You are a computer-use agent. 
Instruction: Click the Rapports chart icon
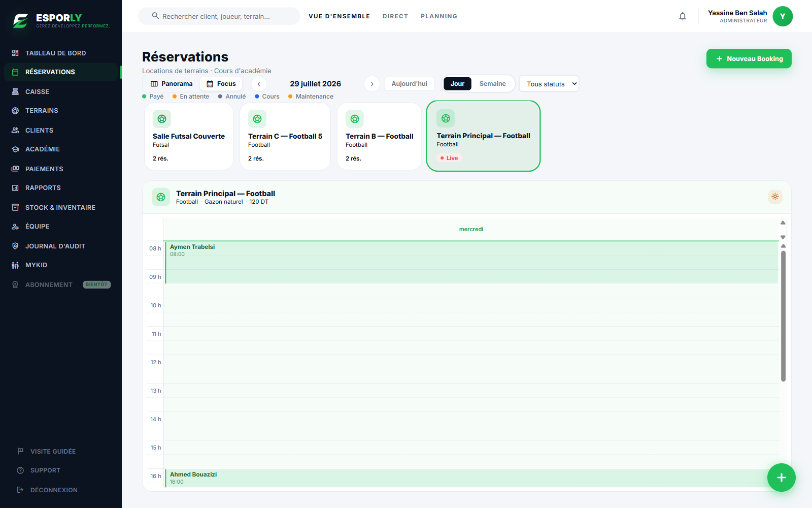[15, 187]
